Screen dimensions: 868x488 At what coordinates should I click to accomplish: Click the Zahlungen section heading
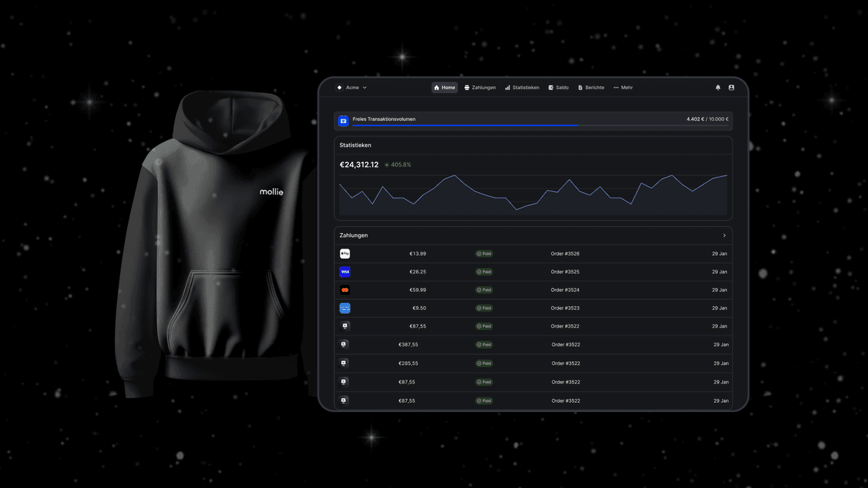coord(353,235)
